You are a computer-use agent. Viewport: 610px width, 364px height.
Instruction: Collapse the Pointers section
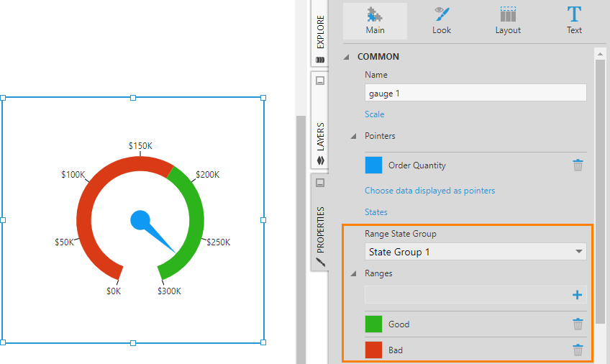[353, 136]
